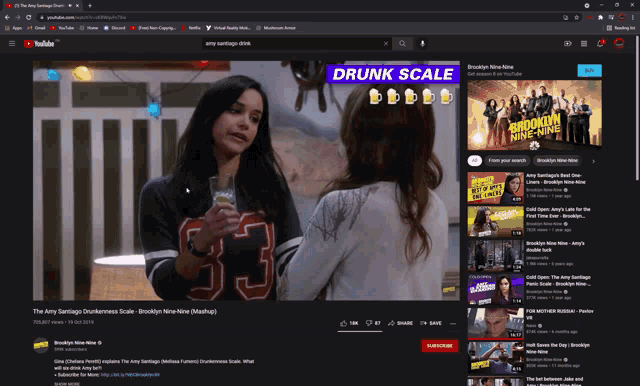The image size is (640, 386).
Task: Reload the current page
Action: click(x=29, y=17)
